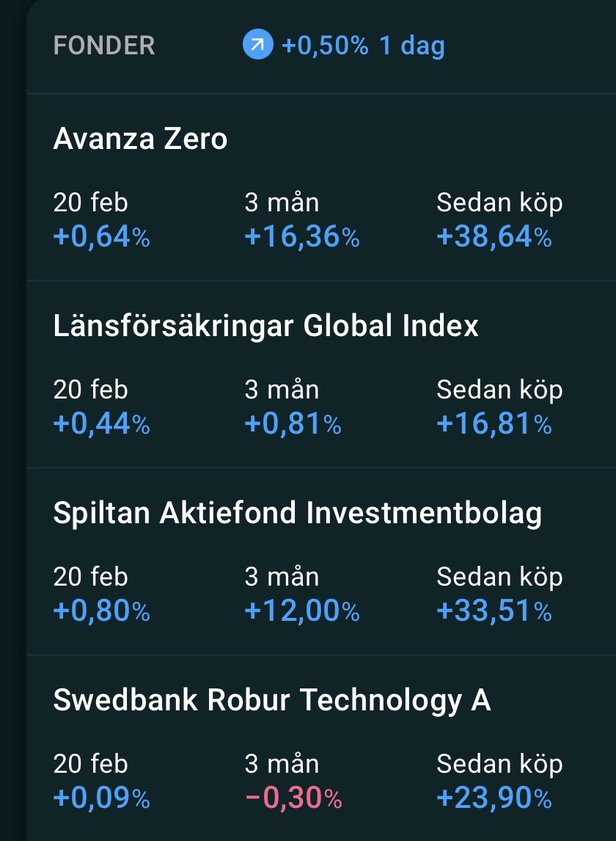Click the blue upward arrow trend icon
The height and width of the screenshot is (841, 616).
click(257, 46)
